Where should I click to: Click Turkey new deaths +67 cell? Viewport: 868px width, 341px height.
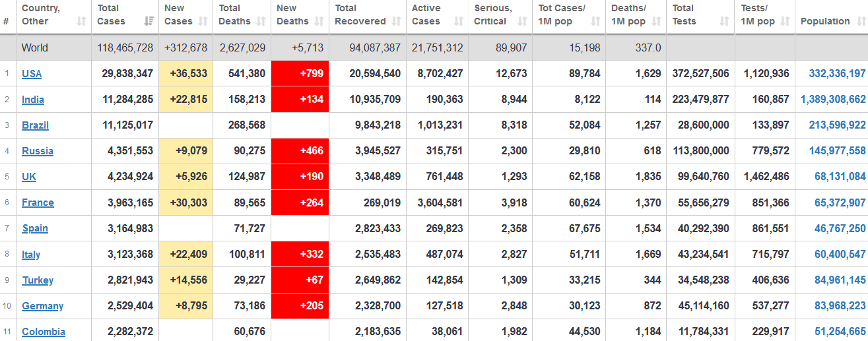[x=300, y=280]
